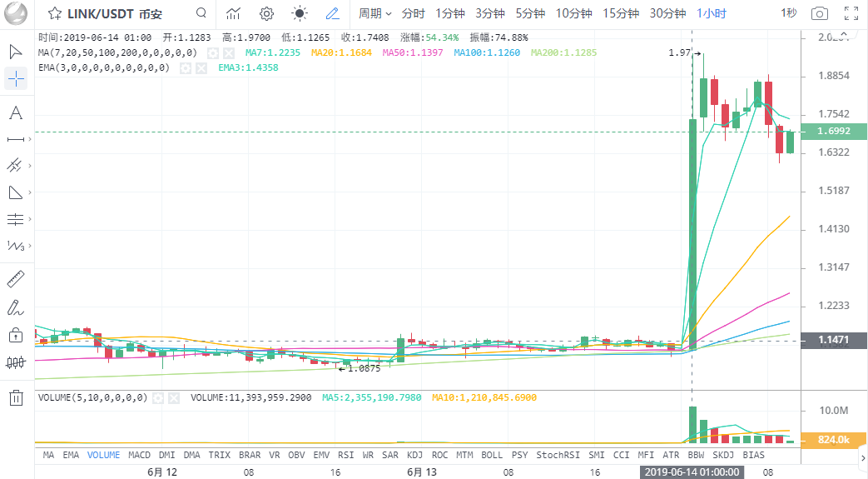The image size is (868, 479).
Task: Expand the Fibonacci tool submenu arrow
Action: point(30,219)
